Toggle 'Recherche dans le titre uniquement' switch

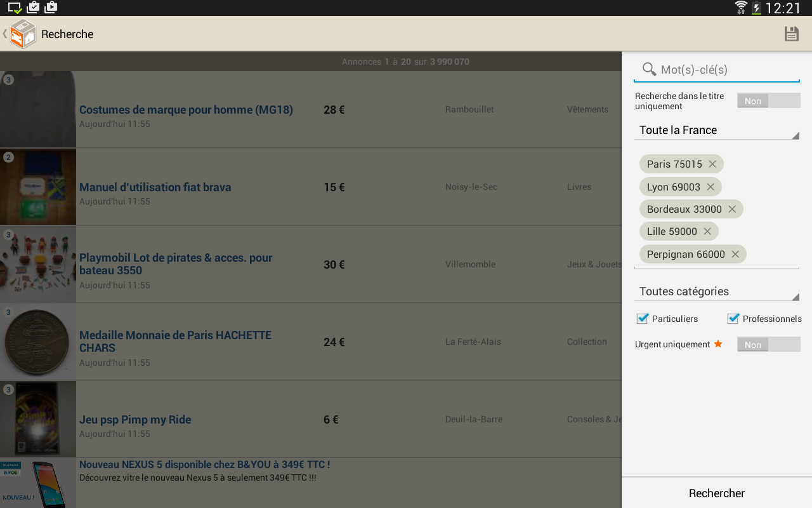(768, 101)
